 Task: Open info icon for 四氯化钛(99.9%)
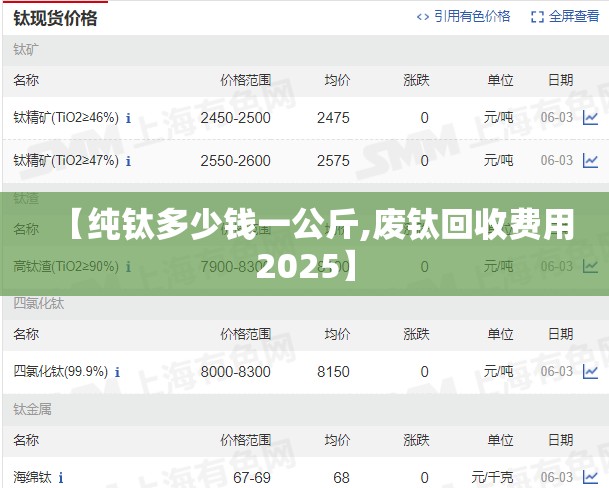[x=117, y=372]
